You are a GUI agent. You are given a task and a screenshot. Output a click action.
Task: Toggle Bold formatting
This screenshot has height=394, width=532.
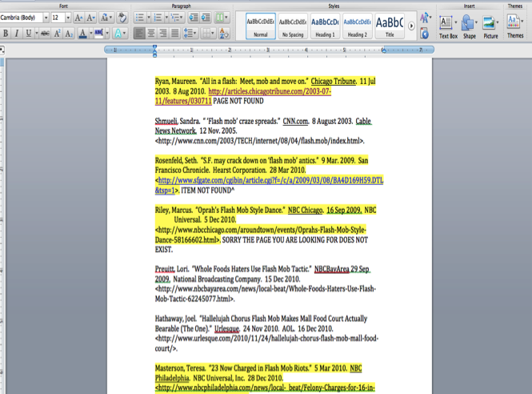click(6, 34)
